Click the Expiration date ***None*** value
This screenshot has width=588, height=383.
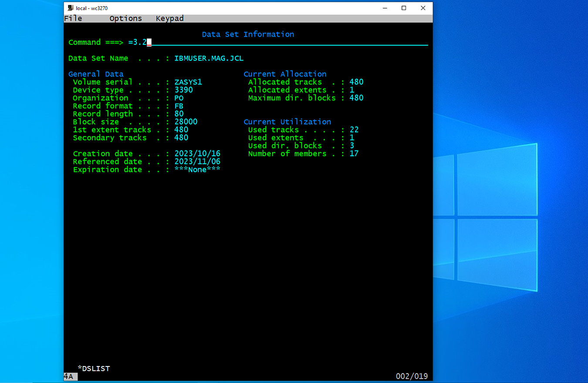pos(197,170)
